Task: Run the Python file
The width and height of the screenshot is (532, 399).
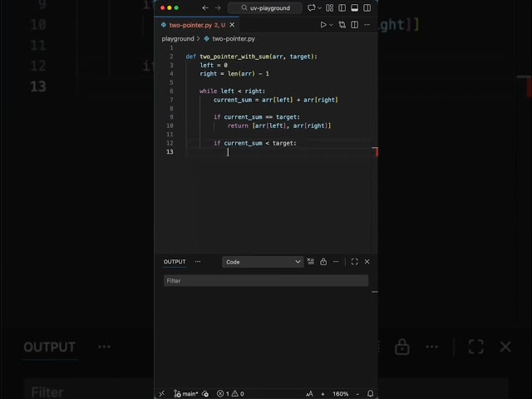Action: (323, 25)
